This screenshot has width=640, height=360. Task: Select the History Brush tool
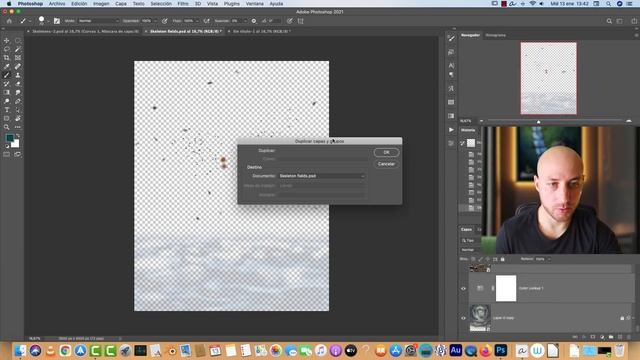click(7, 84)
